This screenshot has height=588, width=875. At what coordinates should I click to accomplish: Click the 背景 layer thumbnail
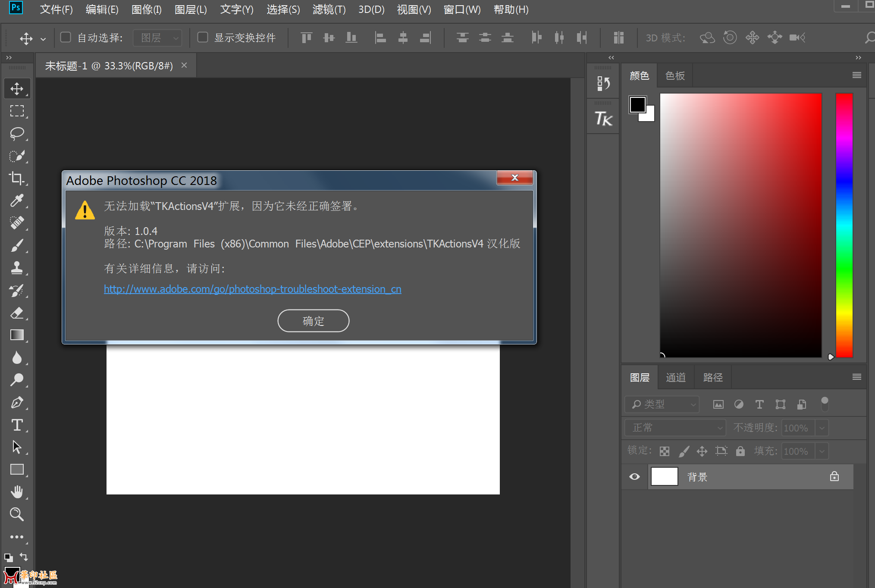[664, 477]
